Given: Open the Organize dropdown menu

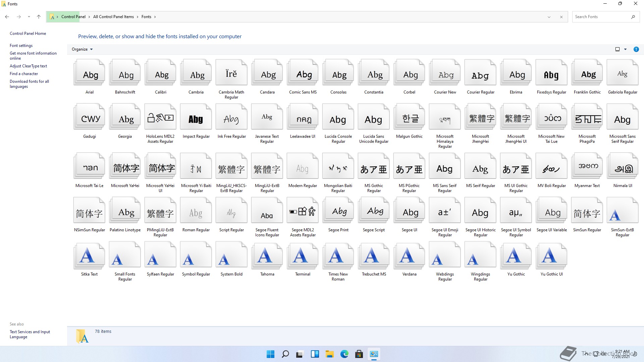Looking at the screenshot, I should click(82, 49).
